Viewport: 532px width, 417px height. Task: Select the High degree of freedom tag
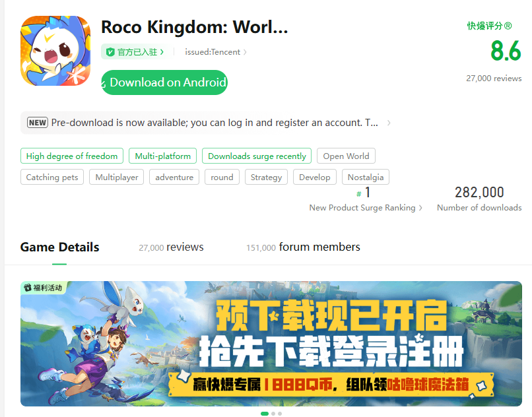pyautogui.click(x=71, y=156)
